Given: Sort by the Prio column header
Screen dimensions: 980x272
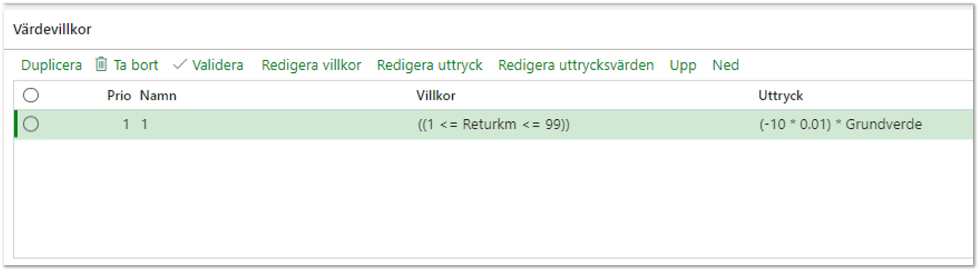Looking at the screenshot, I should click(x=119, y=96).
